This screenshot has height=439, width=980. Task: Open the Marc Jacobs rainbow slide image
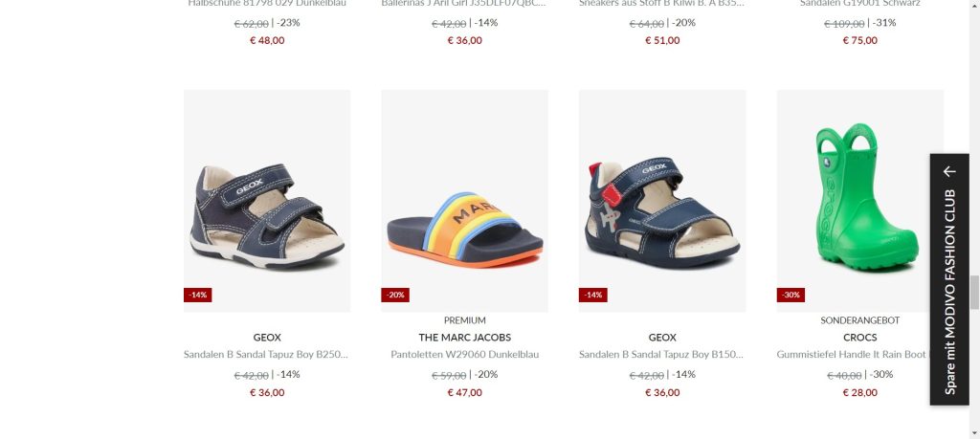464,201
